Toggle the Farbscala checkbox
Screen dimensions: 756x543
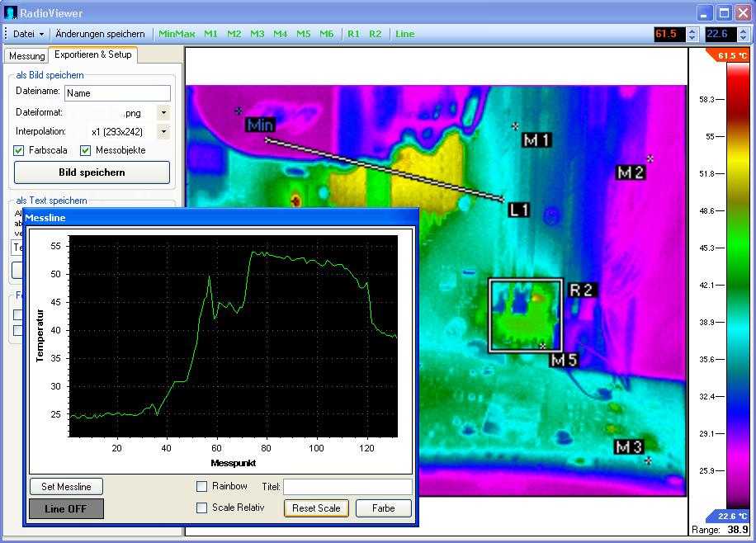pos(19,150)
